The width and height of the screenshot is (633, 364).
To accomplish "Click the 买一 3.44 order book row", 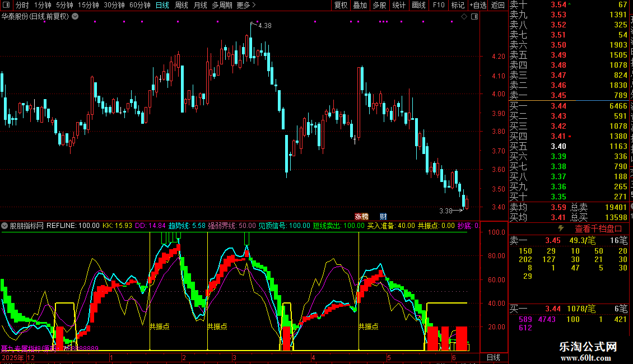I will [x=569, y=106].
